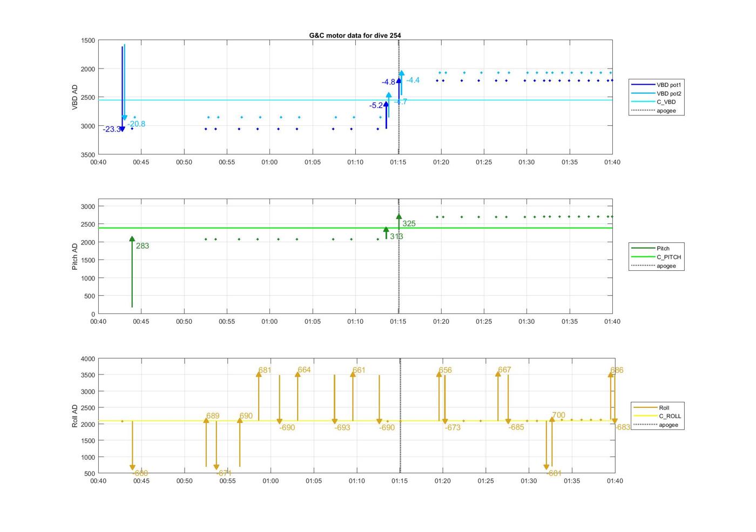Click the "Pitch AD" y-axis label

click(x=75, y=256)
